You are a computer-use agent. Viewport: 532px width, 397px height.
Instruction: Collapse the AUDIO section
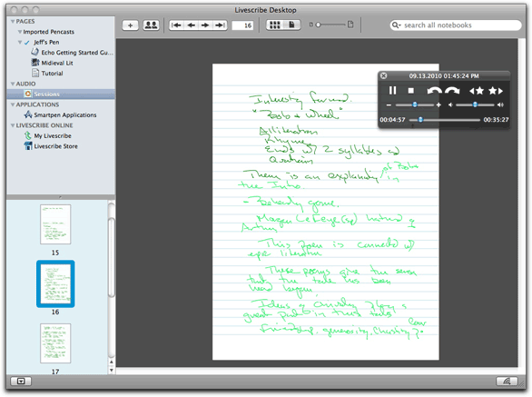(x=13, y=84)
